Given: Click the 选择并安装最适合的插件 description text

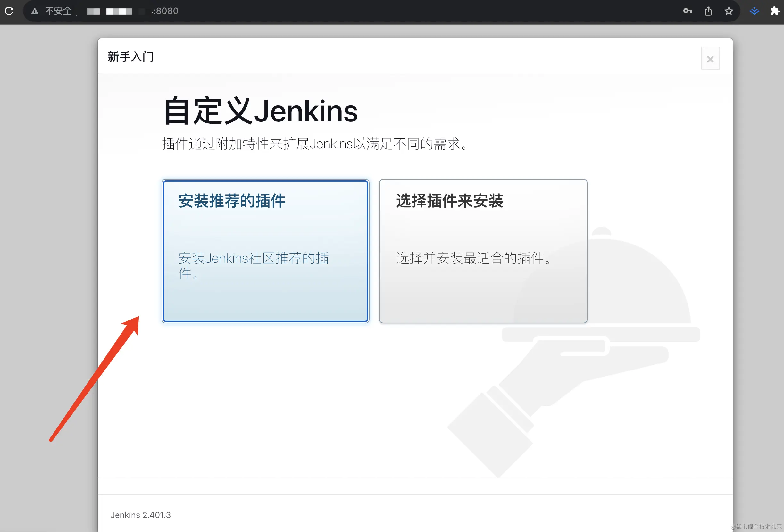Looking at the screenshot, I should (474, 258).
